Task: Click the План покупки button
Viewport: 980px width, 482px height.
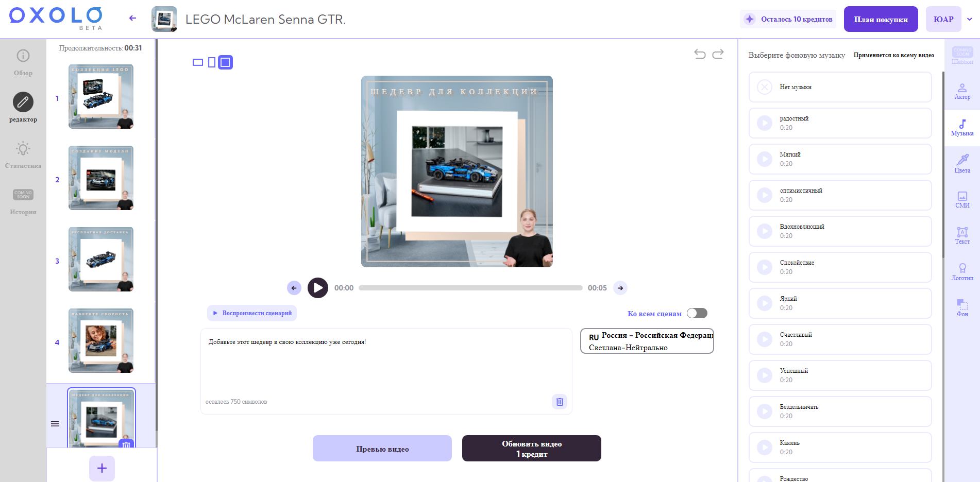Action: click(881, 19)
